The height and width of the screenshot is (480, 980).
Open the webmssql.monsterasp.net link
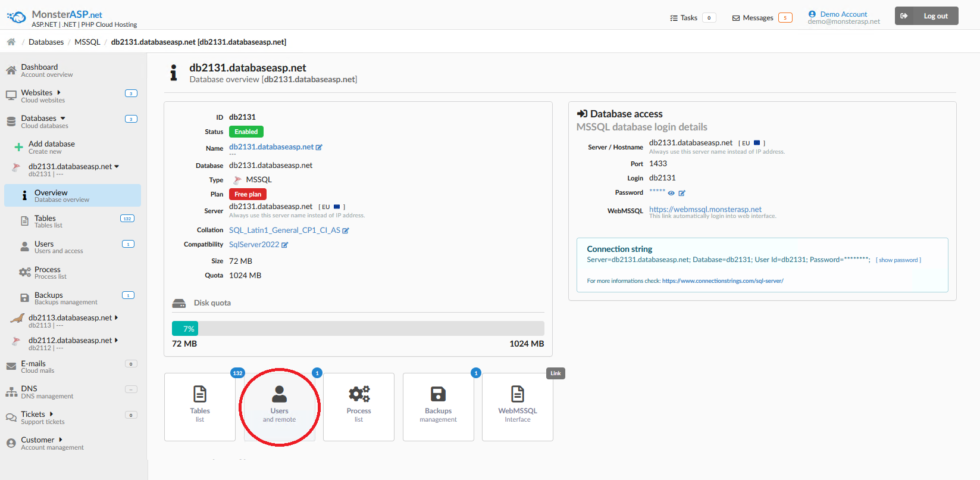pyautogui.click(x=705, y=209)
